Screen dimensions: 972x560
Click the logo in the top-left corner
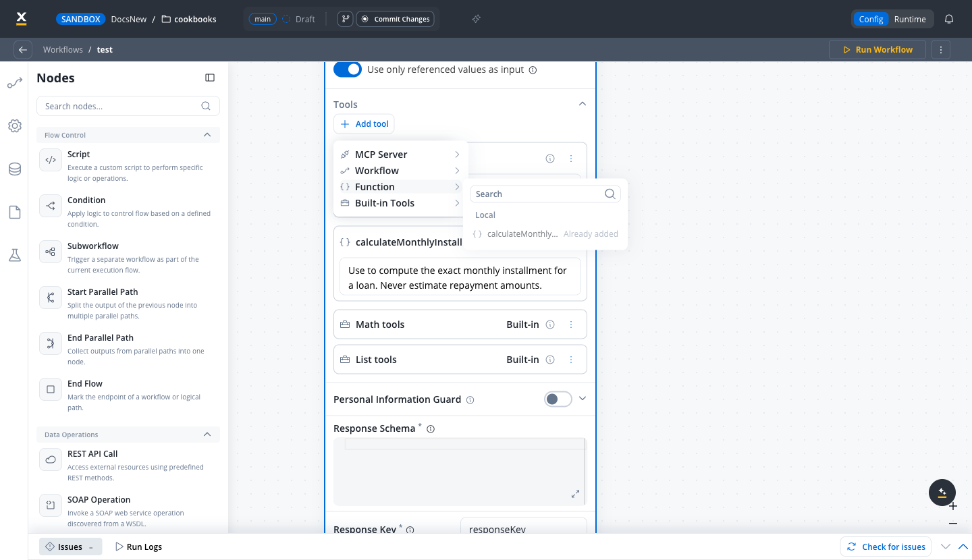point(21,19)
